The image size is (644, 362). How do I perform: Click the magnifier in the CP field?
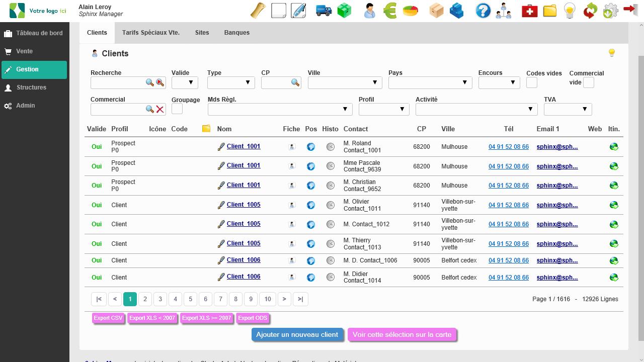tap(295, 82)
